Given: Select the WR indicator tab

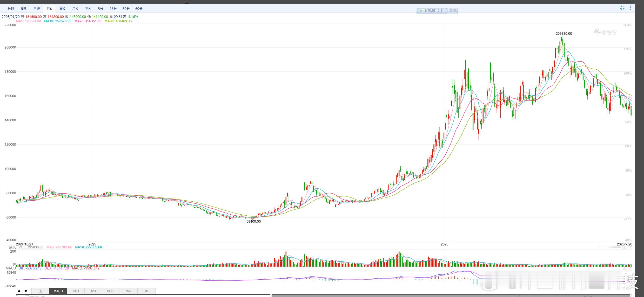Looking at the screenshot, I should point(129,291).
